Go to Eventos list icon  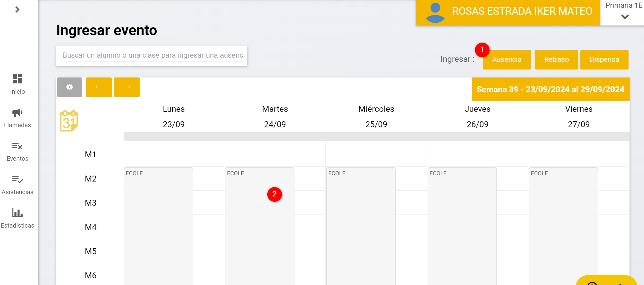coord(17,146)
